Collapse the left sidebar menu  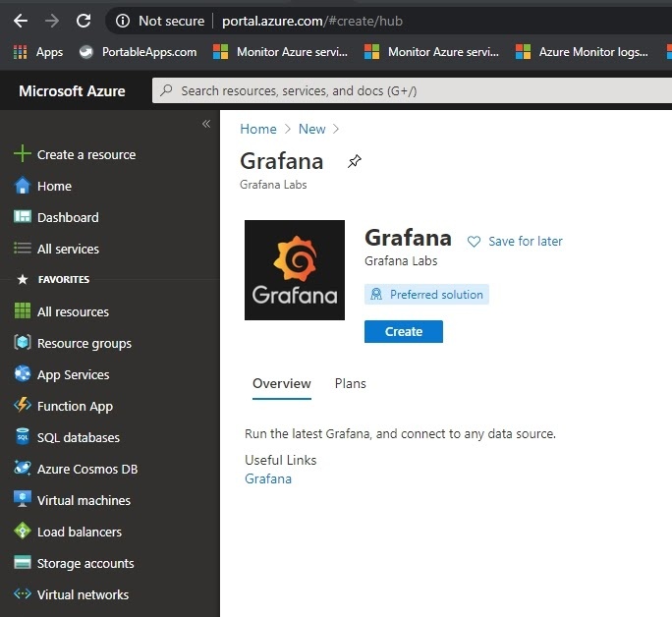coord(206,124)
